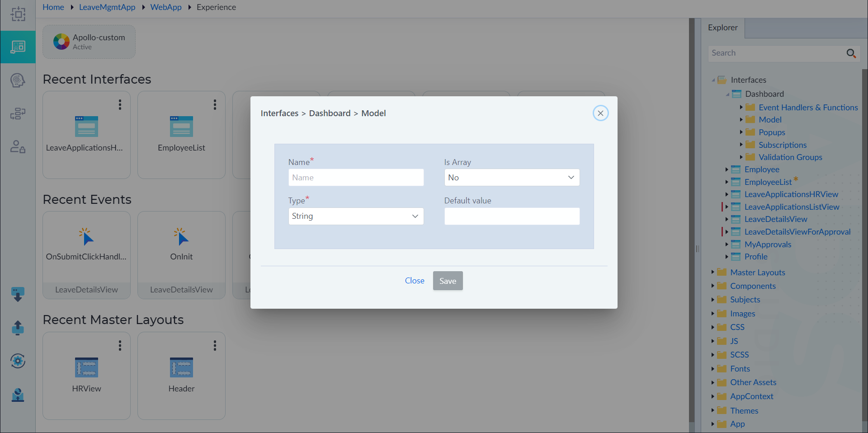Click the Experience sidebar icon
The image size is (868, 433).
click(18, 47)
